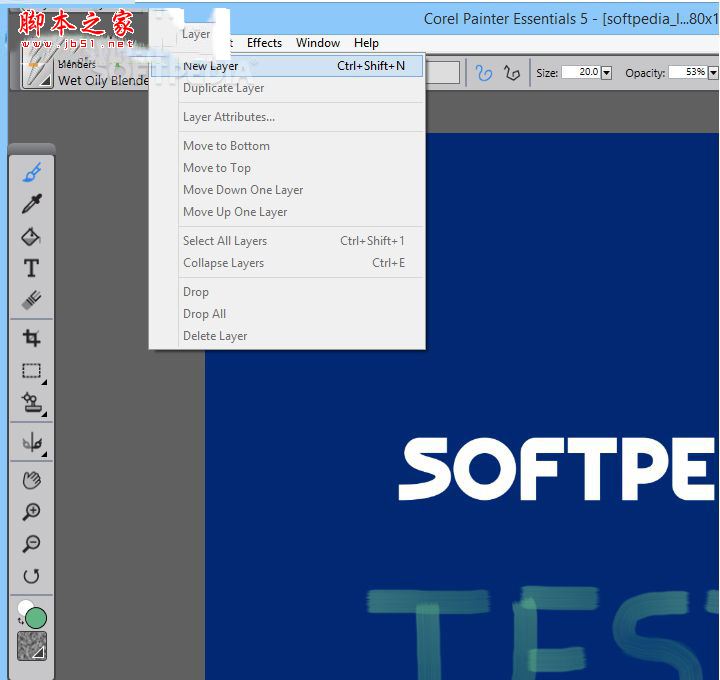Screen dimensions: 720x680
Task: Click the Opacity value field
Action: pyautogui.click(x=688, y=72)
